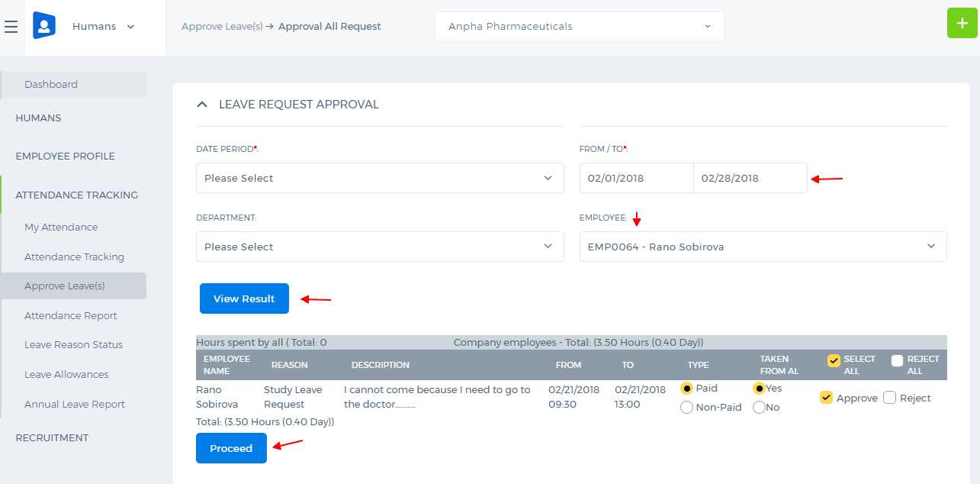Image resolution: width=980 pixels, height=484 pixels.
Task: Select the Non-Paid radio button
Action: tap(686, 408)
